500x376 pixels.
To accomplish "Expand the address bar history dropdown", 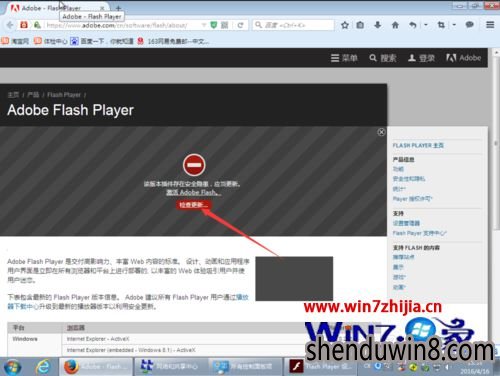I will (204, 25).
